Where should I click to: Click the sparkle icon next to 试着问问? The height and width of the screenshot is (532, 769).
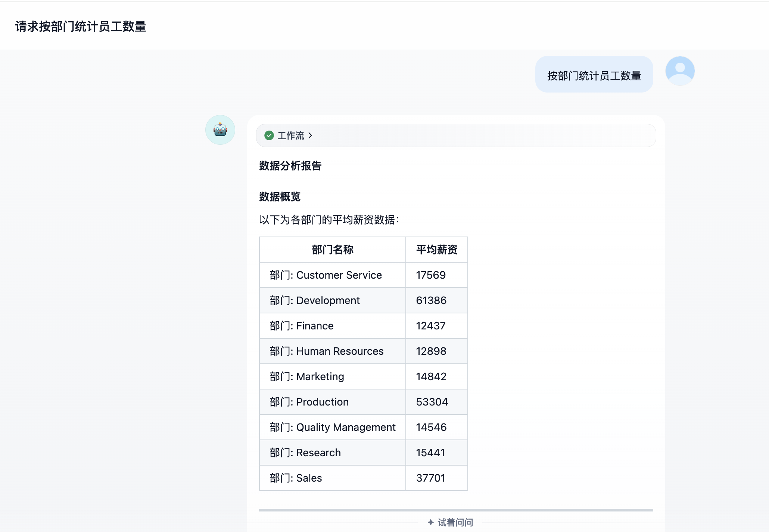(x=430, y=522)
